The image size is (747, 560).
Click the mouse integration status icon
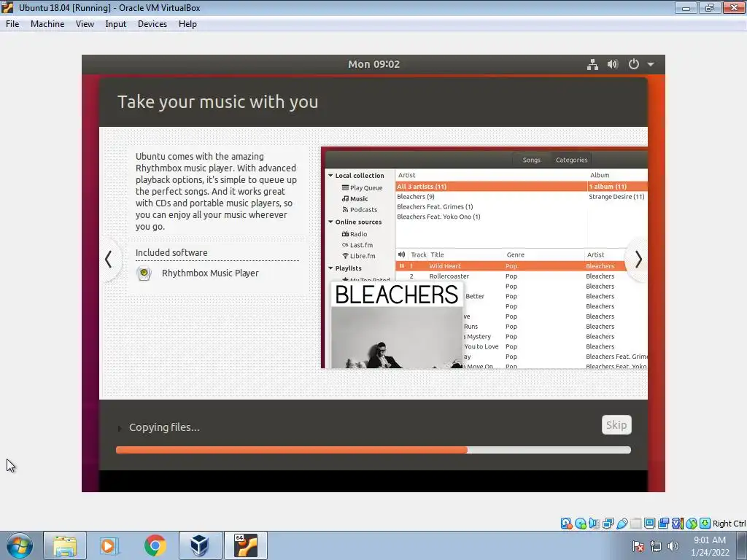[692, 524]
